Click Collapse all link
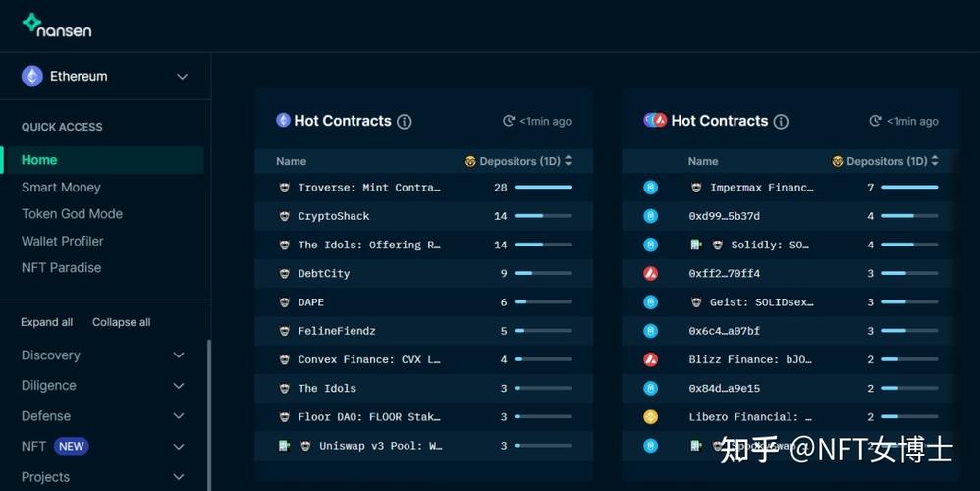The width and height of the screenshot is (980, 491). [121, 322]
